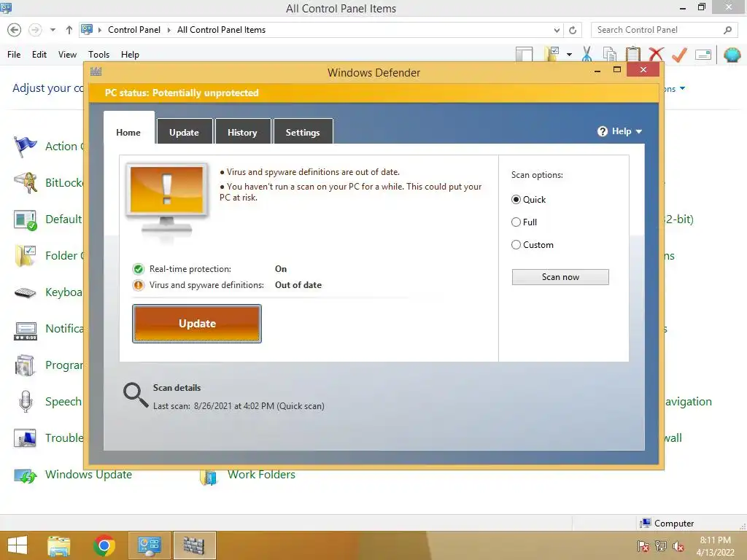This screenshot has width=747, height=560.
Task: Click the folder options toolbar icon
Action: coord(553,54)
